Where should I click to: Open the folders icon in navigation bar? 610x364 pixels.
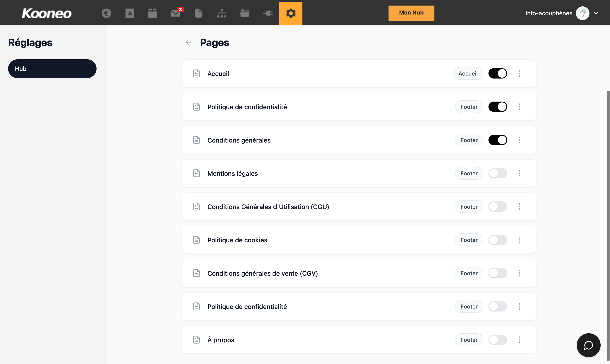(x=245, y=13)
